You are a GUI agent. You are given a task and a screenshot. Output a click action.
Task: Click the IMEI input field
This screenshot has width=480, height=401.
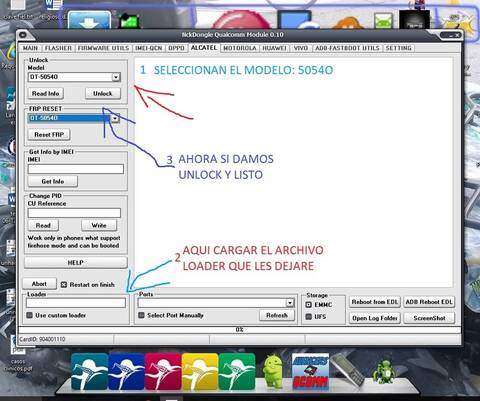[x=76, y=169]
